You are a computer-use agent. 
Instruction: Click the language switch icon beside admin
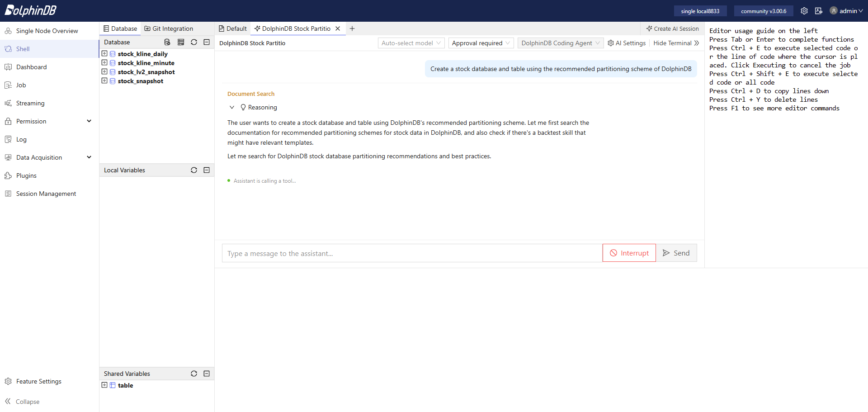tap(819, 11)
